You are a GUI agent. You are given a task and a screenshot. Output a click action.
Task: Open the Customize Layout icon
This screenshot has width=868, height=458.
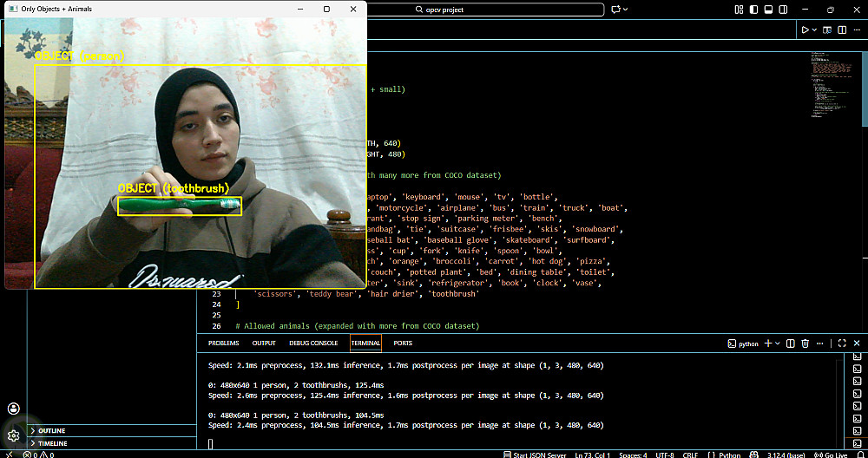pos(739,10)
